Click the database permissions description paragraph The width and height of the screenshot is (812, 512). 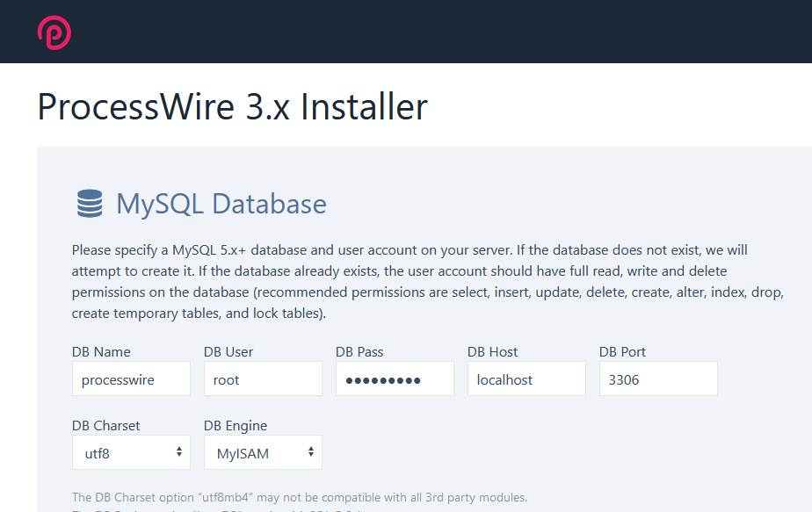[422, 281]
